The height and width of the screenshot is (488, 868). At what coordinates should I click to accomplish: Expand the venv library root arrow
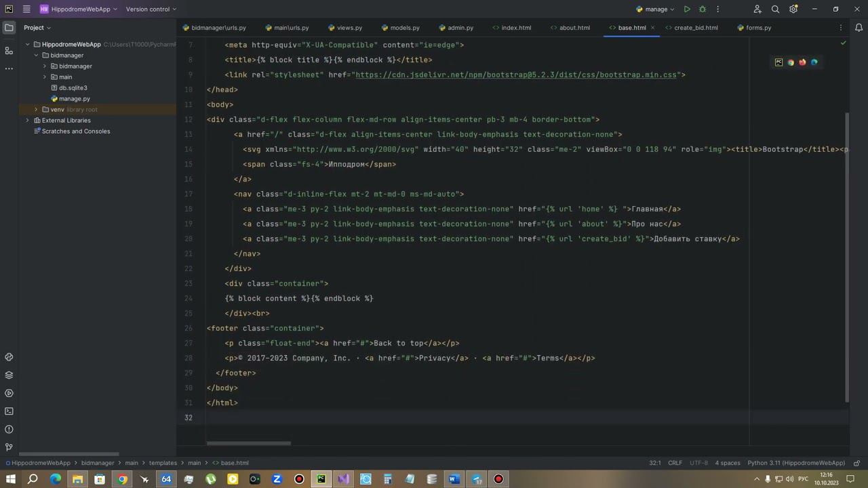point(37,110)
